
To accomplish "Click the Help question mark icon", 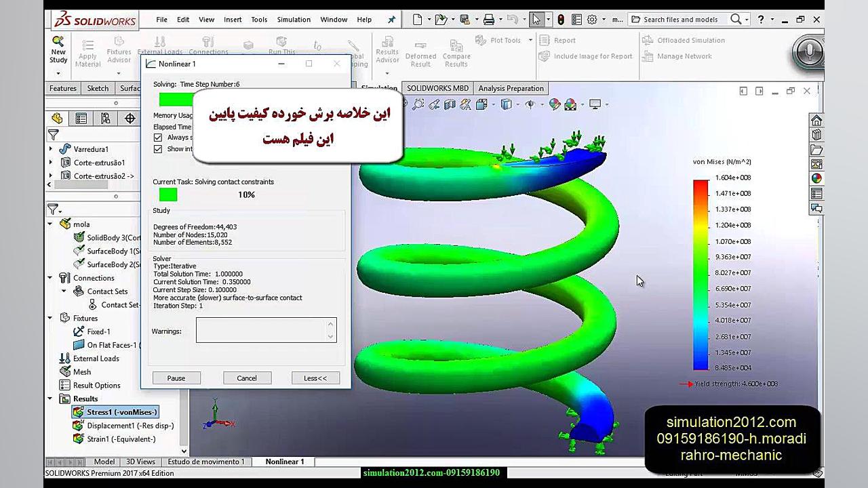I will pos(761,20).
